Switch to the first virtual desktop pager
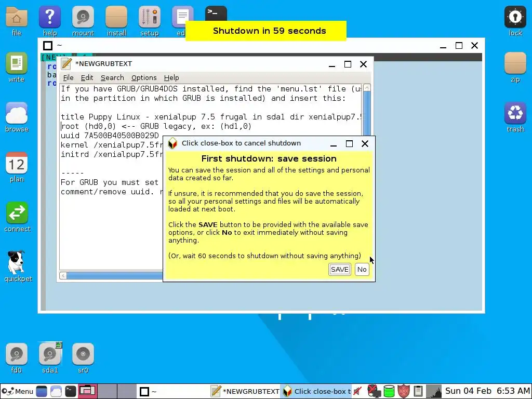532x399 pixels. (87, 391)
